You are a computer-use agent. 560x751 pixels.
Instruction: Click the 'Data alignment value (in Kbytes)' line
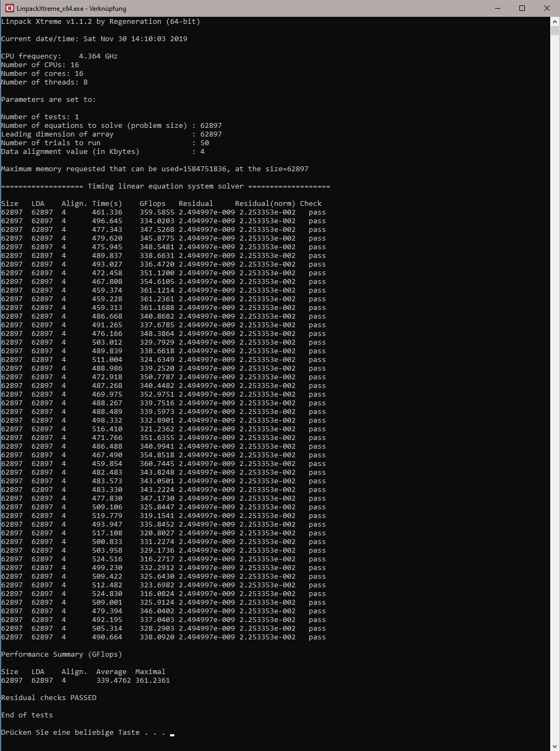coord(103,152)
